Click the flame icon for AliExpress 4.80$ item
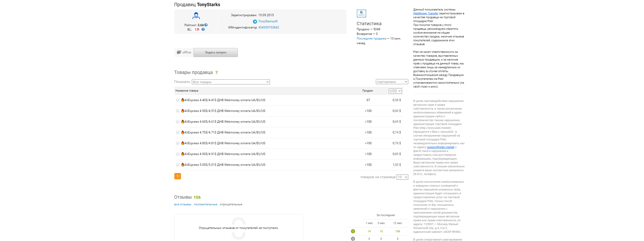The image size is (644, 241). click(183, 143)
